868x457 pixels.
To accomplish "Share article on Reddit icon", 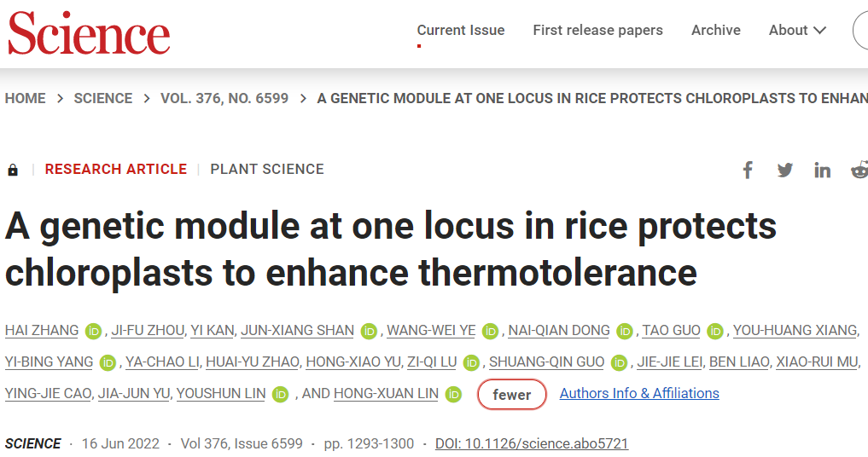I will pyautogui.click(x=859, y=170).
